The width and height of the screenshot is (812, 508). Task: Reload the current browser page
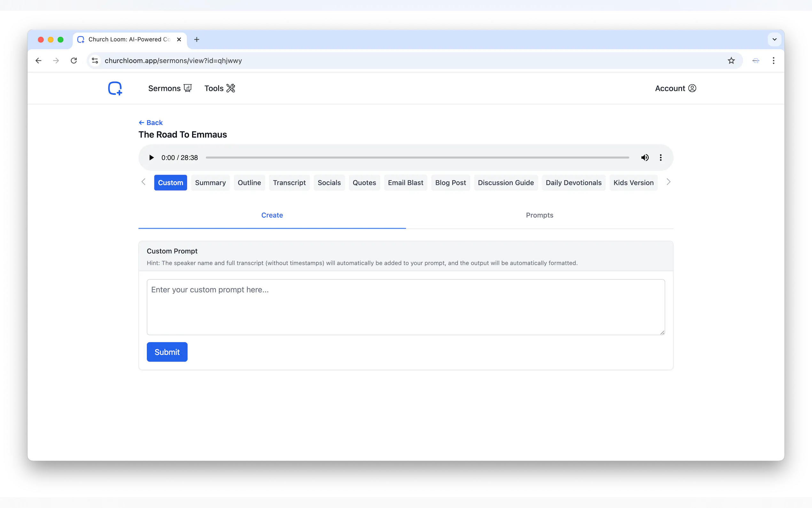click(74, 61)
